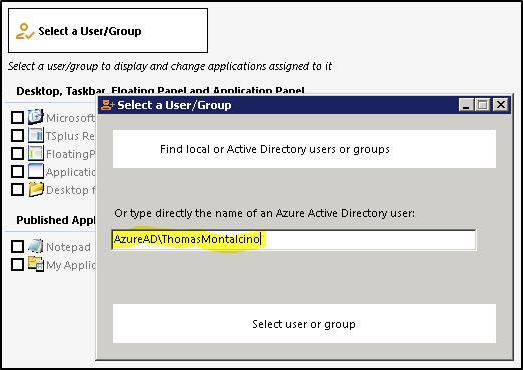This screenshot has width=523, height=370.
Task: Click Find local or Active Directory users button
Action: tap(304, 149)
